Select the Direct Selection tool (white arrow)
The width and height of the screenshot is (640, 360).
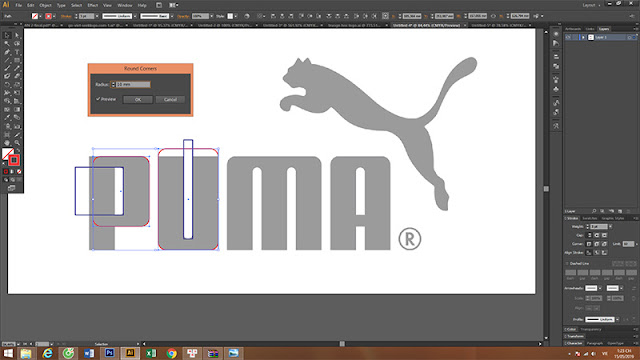[17, 36]
